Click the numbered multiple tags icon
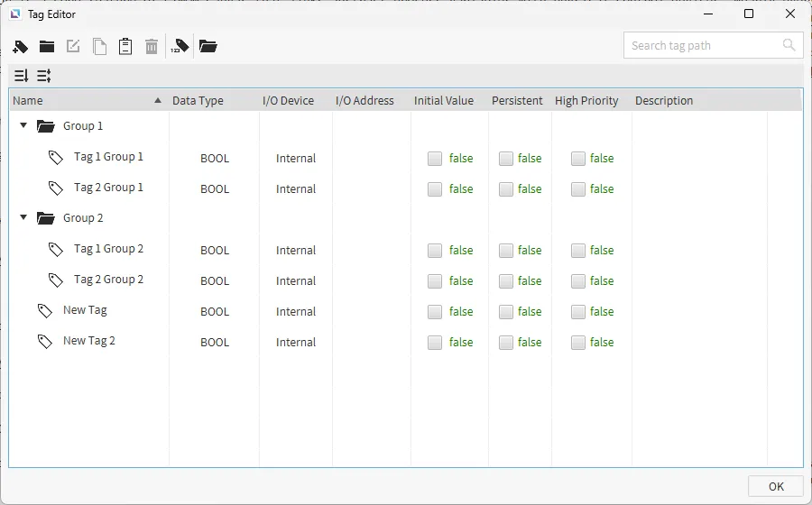Viewport: 812px width, 505px height. pos(180,46)
